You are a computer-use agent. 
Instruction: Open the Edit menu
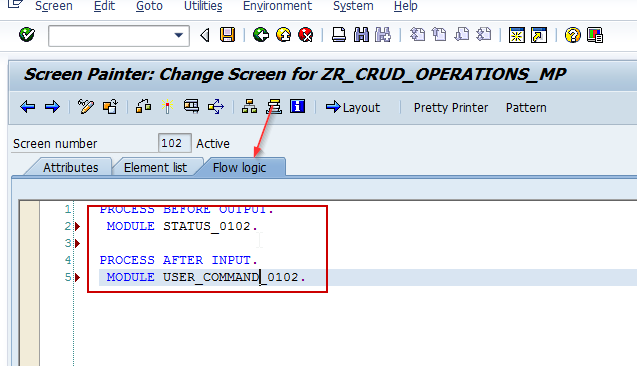pyautogui.click(x=104, y=6)
